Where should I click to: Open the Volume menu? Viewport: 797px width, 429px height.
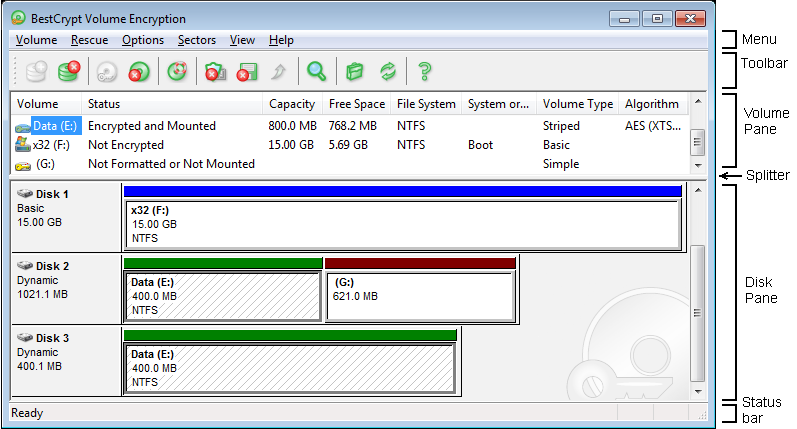tap(36, 40)
